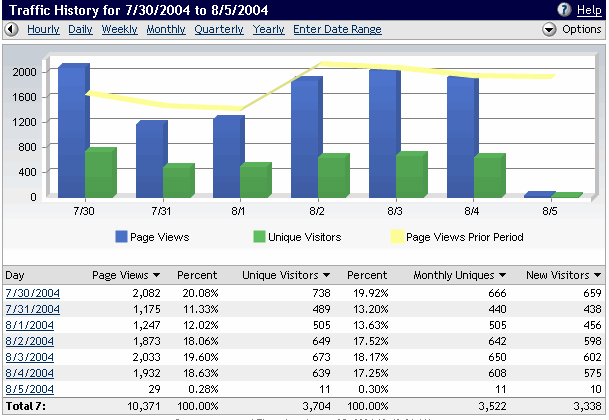The height and width of the screenshot is (420, 609).
Task: Click the 8/4 chart axis label
Action: pos(472,211)
